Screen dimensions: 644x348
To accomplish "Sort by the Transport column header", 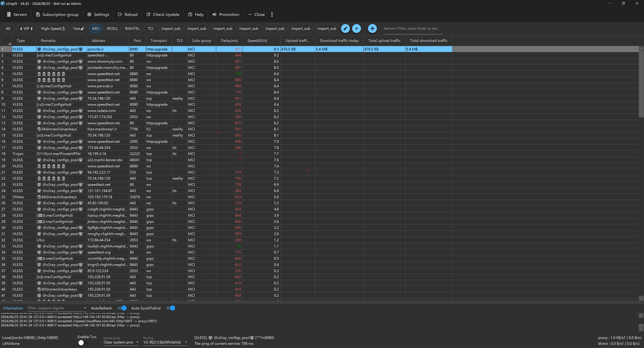I will point(159,40).
